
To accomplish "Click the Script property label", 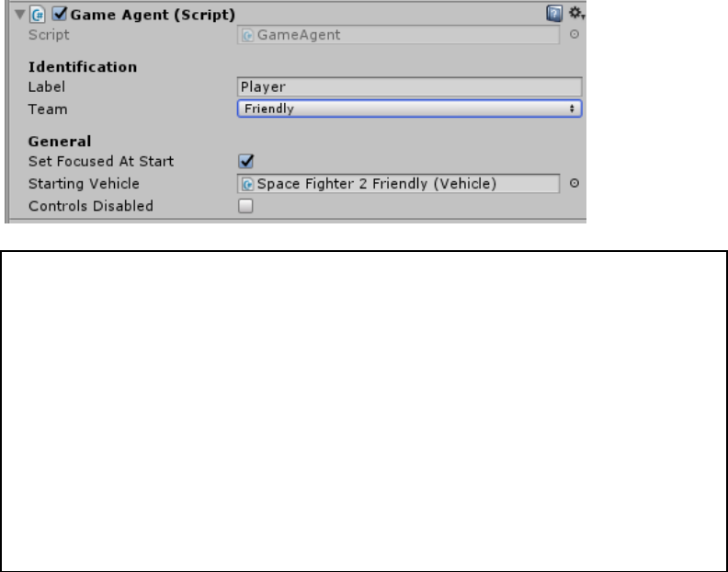I will (x=49, y=35).
